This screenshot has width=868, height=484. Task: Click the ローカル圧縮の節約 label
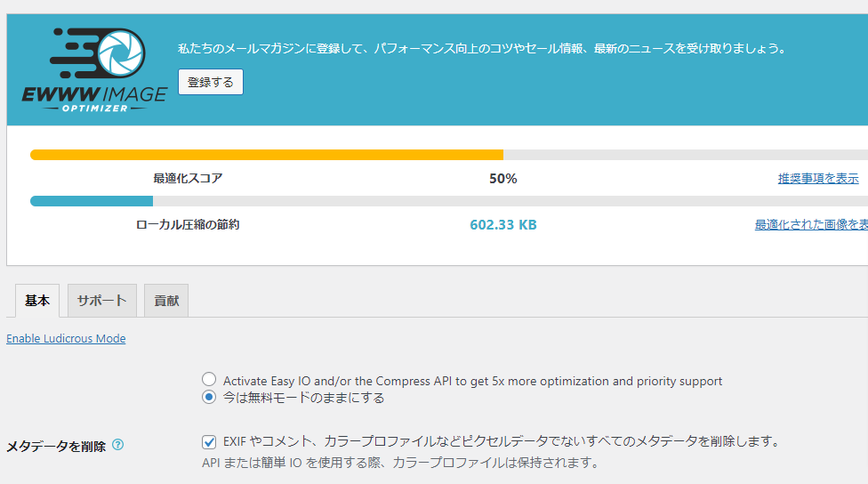tap(188, 224)
